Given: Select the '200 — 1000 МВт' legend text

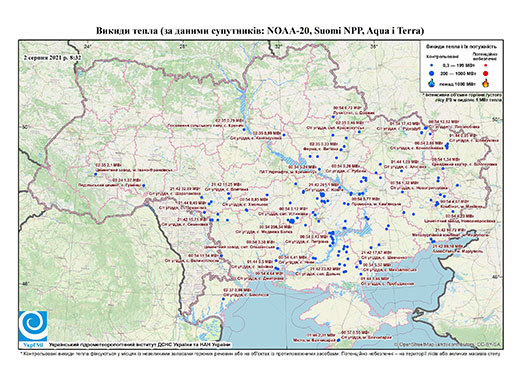Looking at the screenshot, I should (x=459, y=73).
